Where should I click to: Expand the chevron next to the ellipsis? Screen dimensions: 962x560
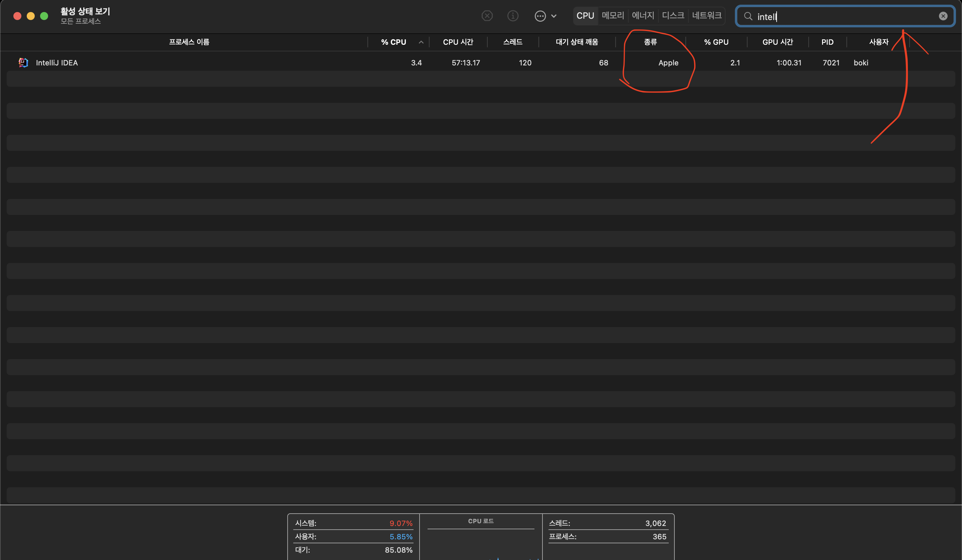554,16
